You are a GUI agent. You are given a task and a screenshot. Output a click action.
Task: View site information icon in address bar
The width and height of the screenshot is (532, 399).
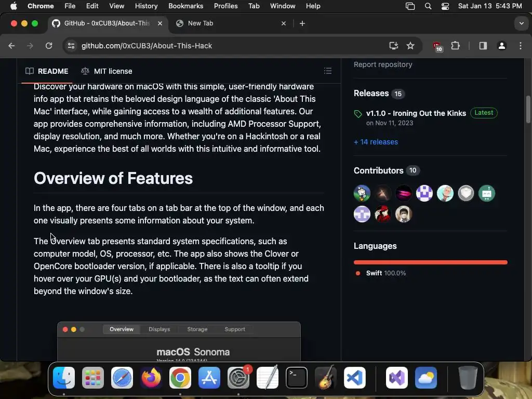[71, 46]
